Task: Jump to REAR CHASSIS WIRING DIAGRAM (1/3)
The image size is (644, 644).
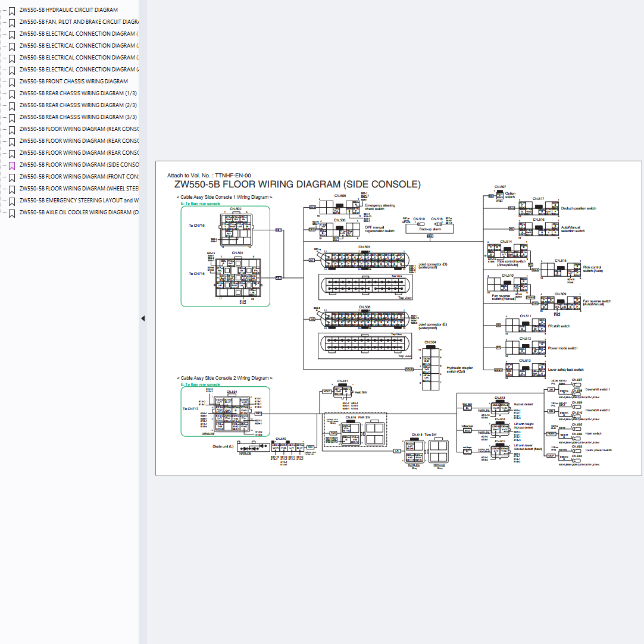Action: click(78, 93)
